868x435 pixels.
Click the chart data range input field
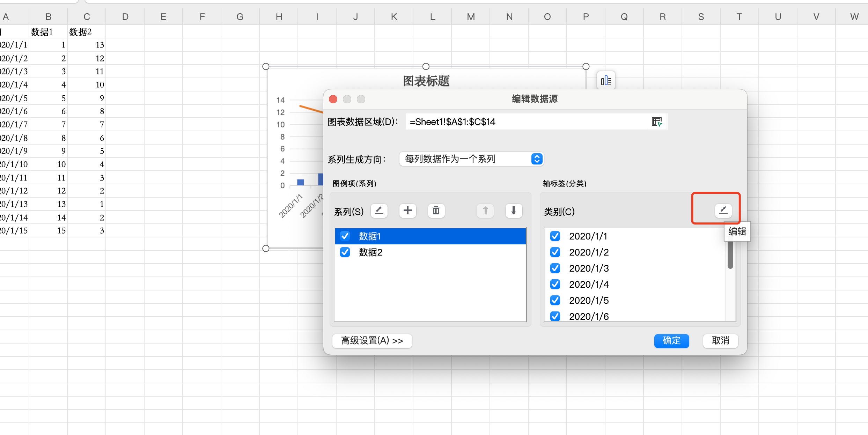click(524, 121)
